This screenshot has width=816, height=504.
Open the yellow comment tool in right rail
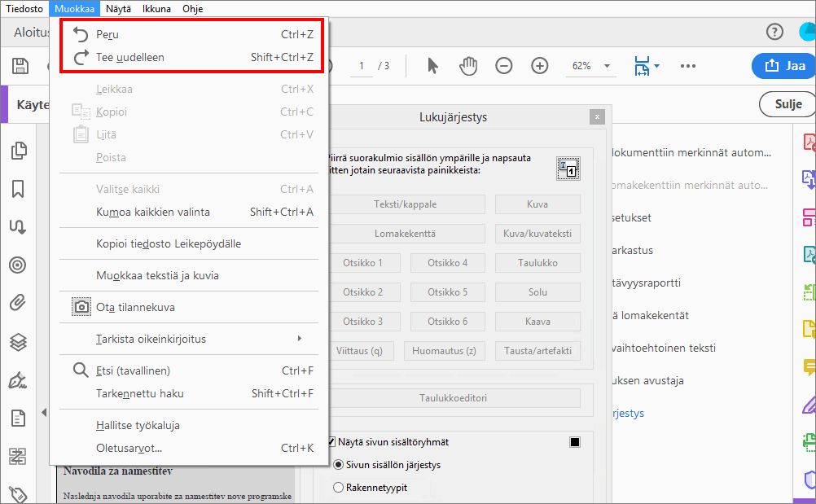[x=809, y=367]
